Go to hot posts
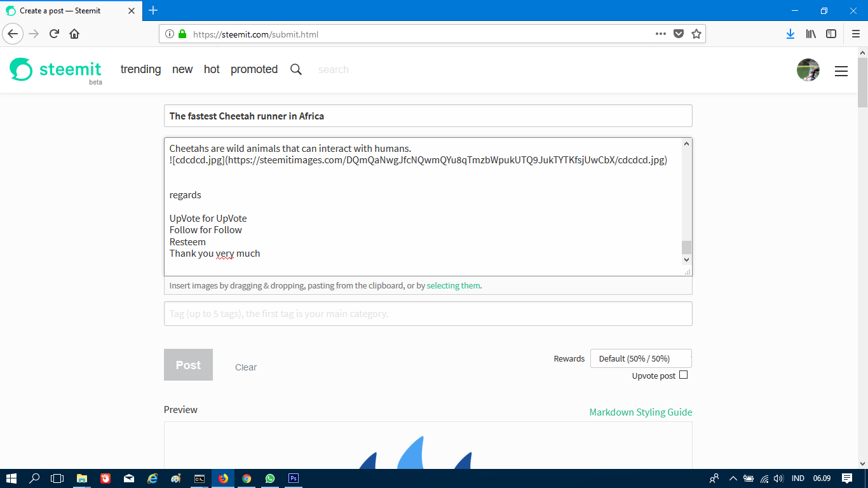868x488 pixels. [x=212, y=69]
